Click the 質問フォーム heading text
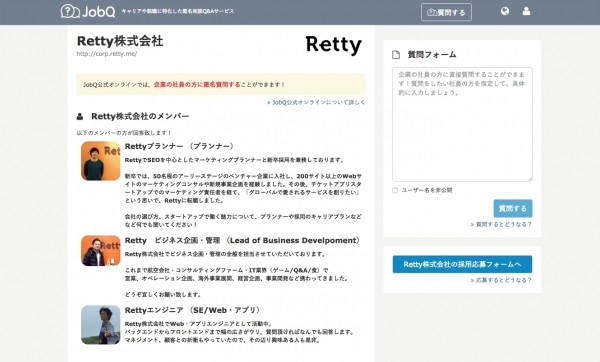Screen dimensions: 600x362 pyautogui.click(x=432, y=55)
